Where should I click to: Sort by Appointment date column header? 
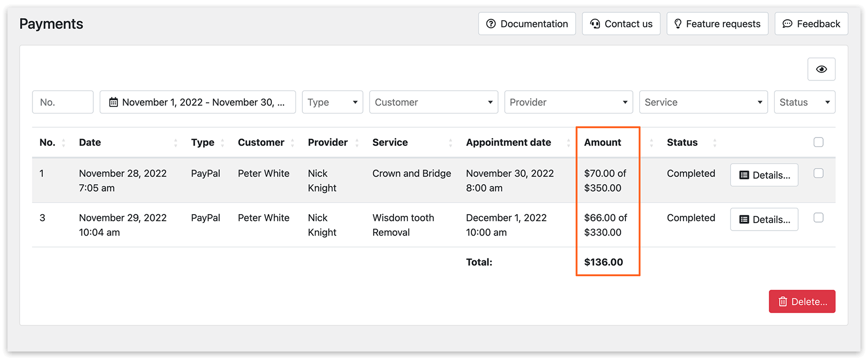click(517, 142)
